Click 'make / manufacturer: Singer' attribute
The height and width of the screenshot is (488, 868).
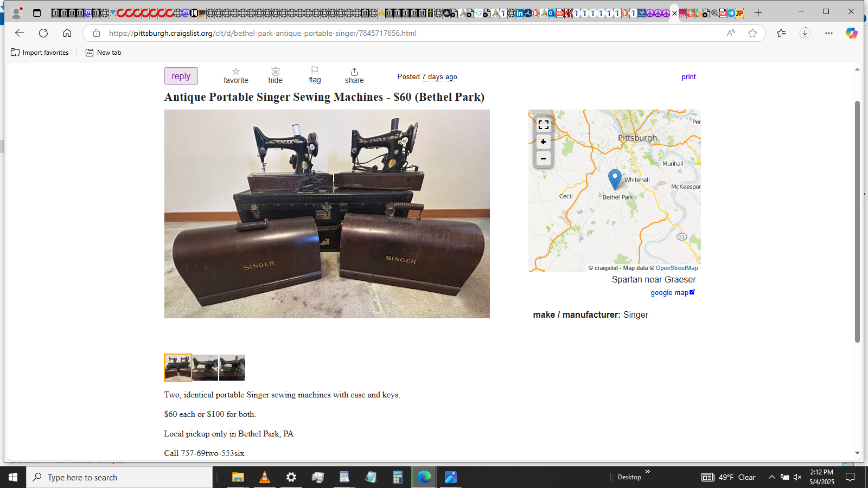pos(591,315)
